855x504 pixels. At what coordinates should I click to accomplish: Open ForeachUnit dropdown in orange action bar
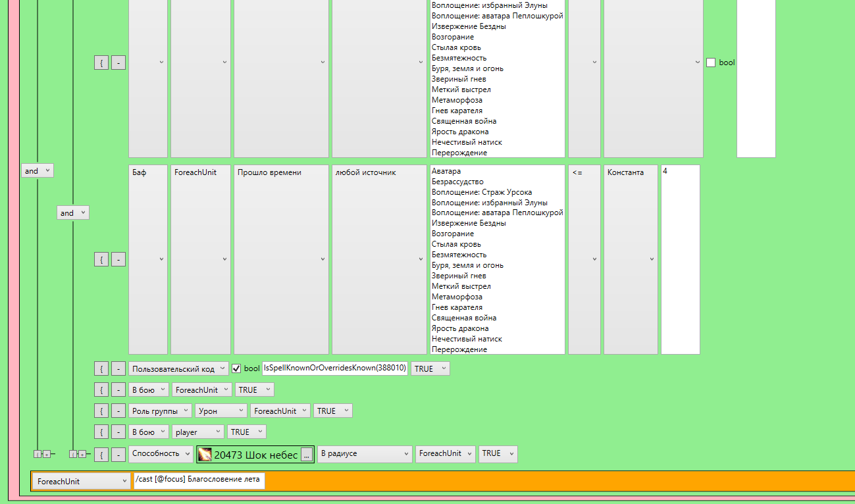(82, 481)
